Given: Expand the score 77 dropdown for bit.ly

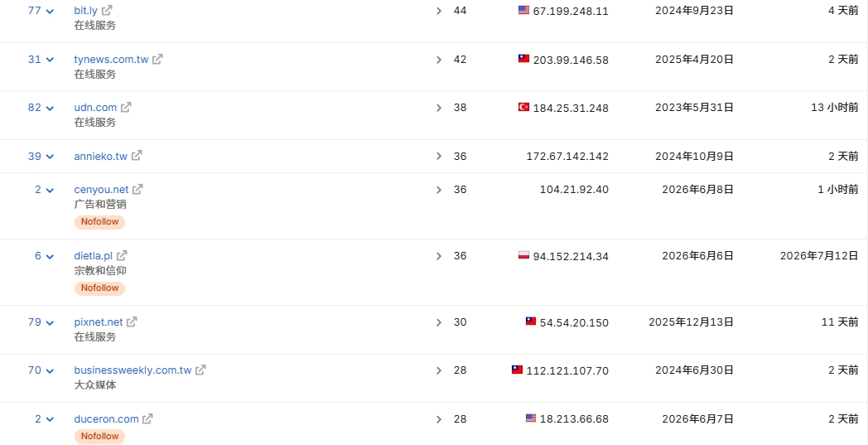Looking at the screenshot, I should [41, 11].
